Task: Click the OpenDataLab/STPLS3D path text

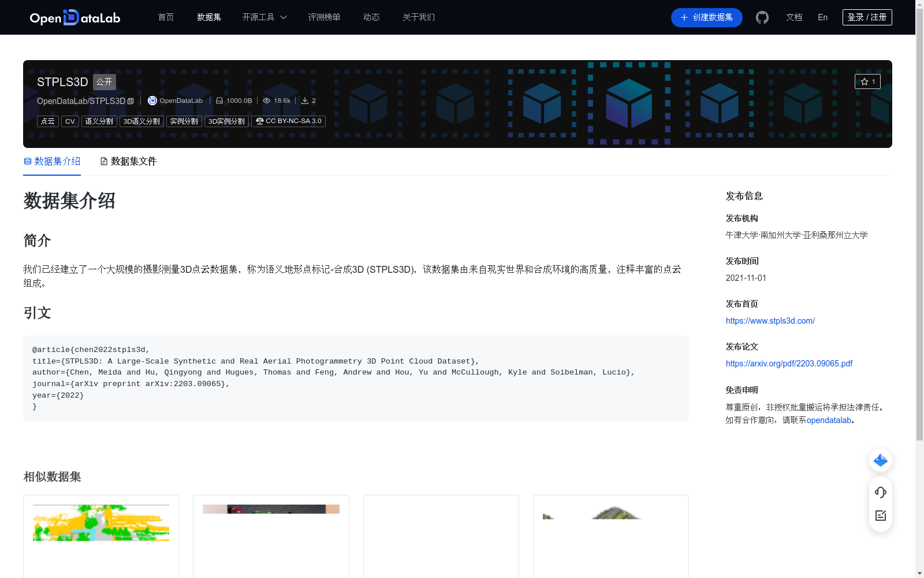Action: (x=81, y=101)
